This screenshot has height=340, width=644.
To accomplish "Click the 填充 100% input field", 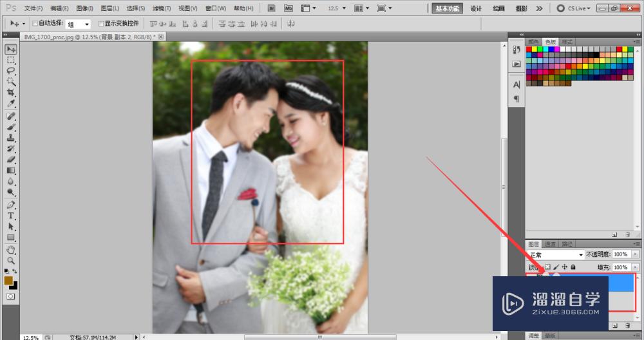I will point(621,267).
